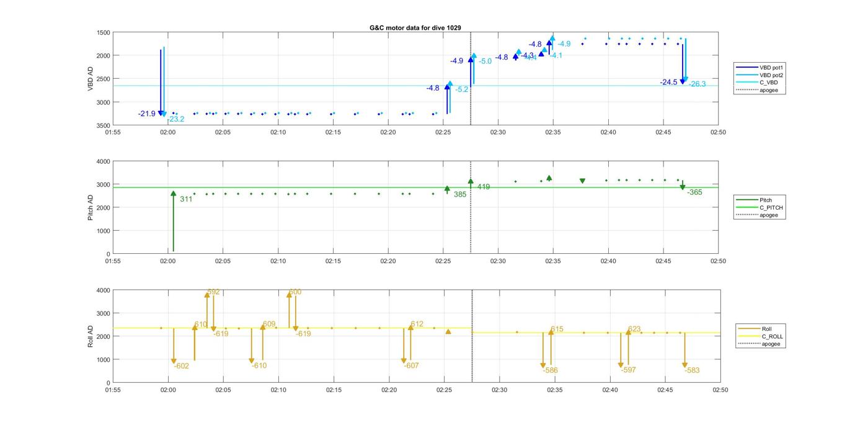868x430 pixels.
Task: Click the '419' pitch value label
Action: click(484, 187)
